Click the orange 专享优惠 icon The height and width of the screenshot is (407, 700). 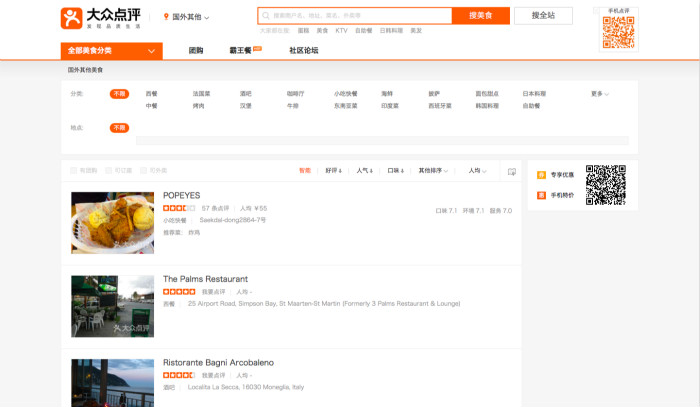click(x=542, y=175)
